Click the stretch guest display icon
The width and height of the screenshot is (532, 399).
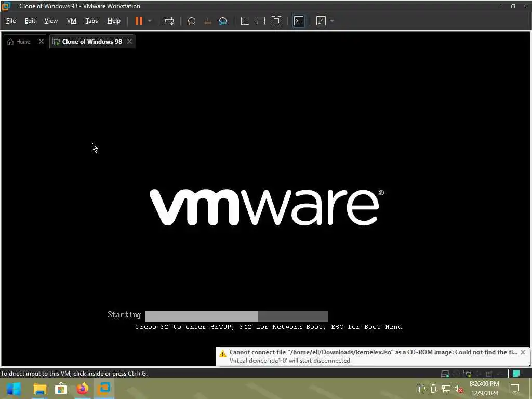click(321, 21)
